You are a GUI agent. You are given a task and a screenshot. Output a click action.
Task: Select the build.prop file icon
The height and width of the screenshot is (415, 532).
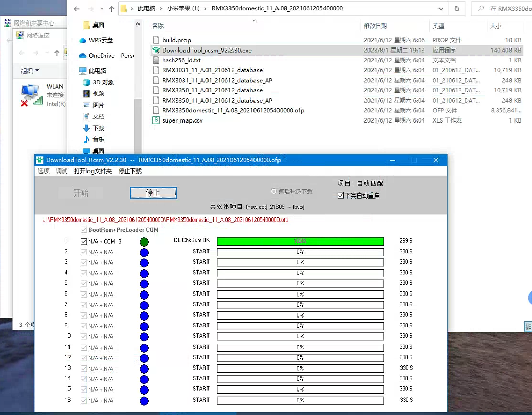coord(156,40)
